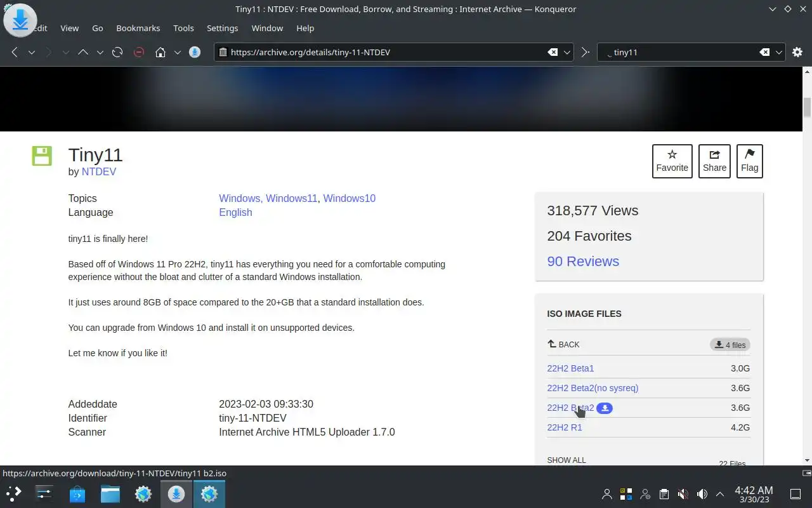This screenshot has height=508, width=812.
Task: Download the 22H2 Beta1 ISO
Action: point(570,368)
